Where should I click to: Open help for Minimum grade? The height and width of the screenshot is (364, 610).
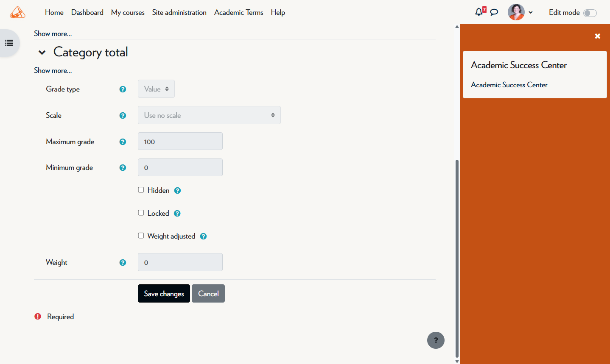[123, 167]
